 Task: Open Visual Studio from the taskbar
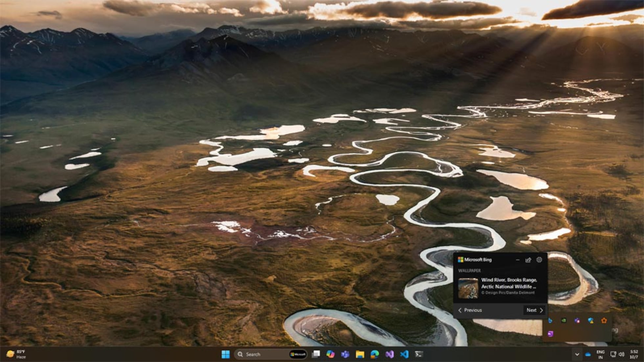point(390,354)
